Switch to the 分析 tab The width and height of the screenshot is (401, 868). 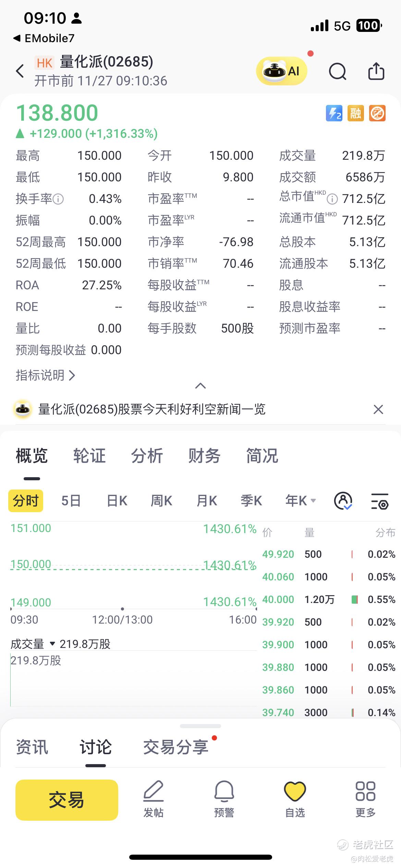147,456
